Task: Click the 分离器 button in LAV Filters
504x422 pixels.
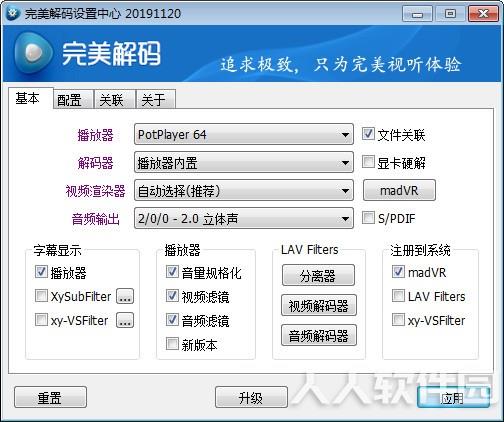Action: point(318,275)
